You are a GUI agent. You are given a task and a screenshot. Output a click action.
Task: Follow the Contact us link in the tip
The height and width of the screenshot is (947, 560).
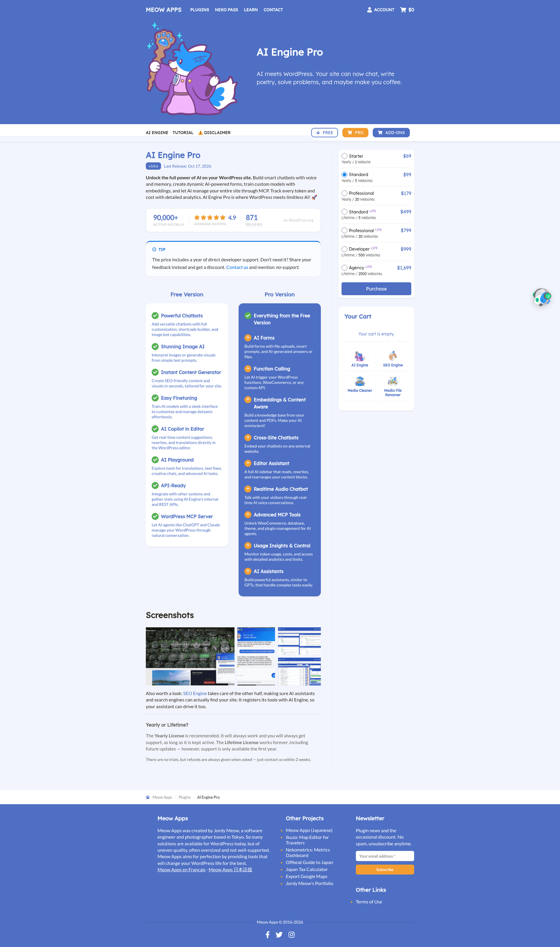pyautogui.click(x=237, y=267)
